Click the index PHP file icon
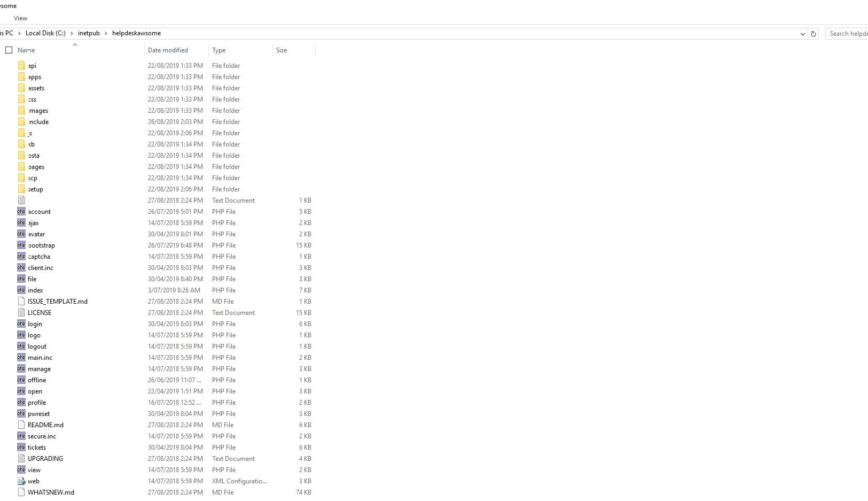The width and height of the screenshot is (868, 501). [21, 290]
